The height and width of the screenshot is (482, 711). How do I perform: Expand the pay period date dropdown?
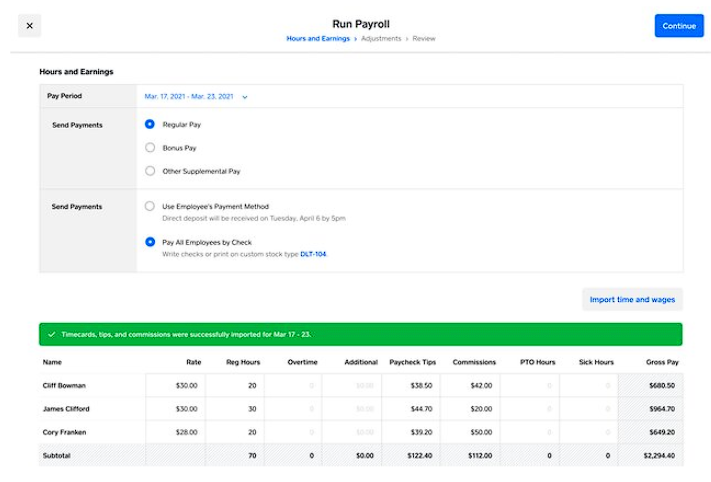[245, 97]
